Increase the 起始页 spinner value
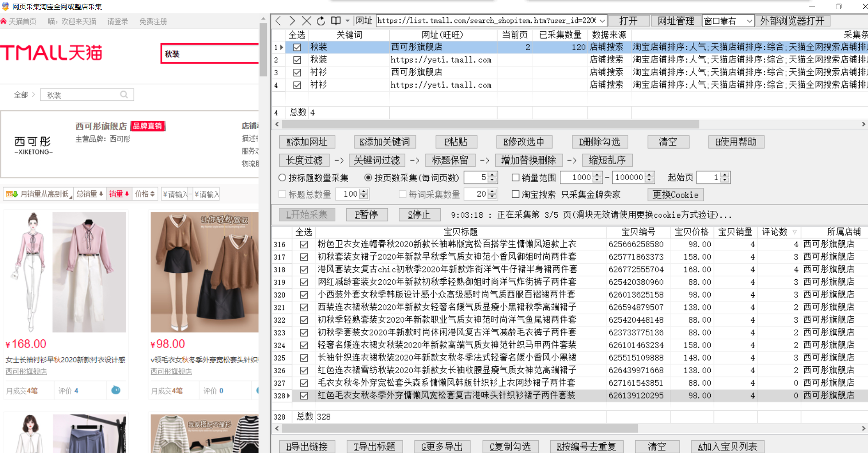The image size is (868, 453). 725,175
